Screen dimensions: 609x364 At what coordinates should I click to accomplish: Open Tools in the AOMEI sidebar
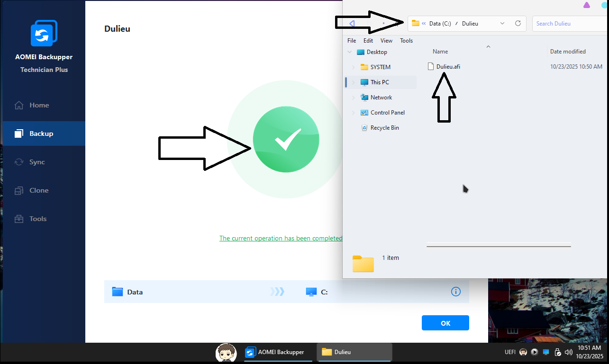[x=37, y=219]
